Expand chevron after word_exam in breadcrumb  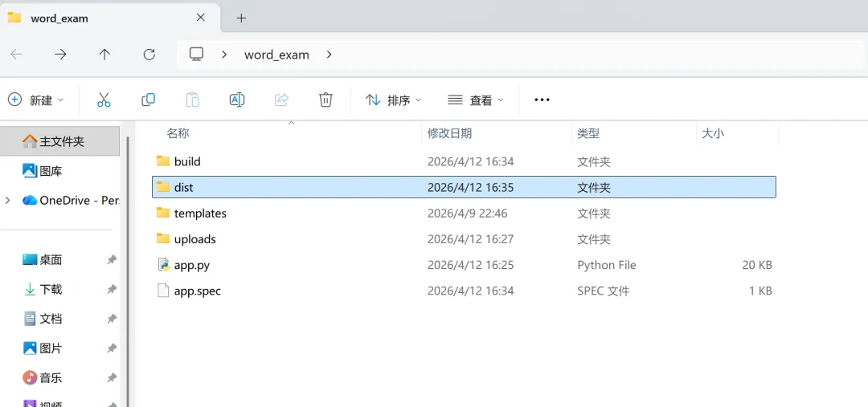pos(330,55)
